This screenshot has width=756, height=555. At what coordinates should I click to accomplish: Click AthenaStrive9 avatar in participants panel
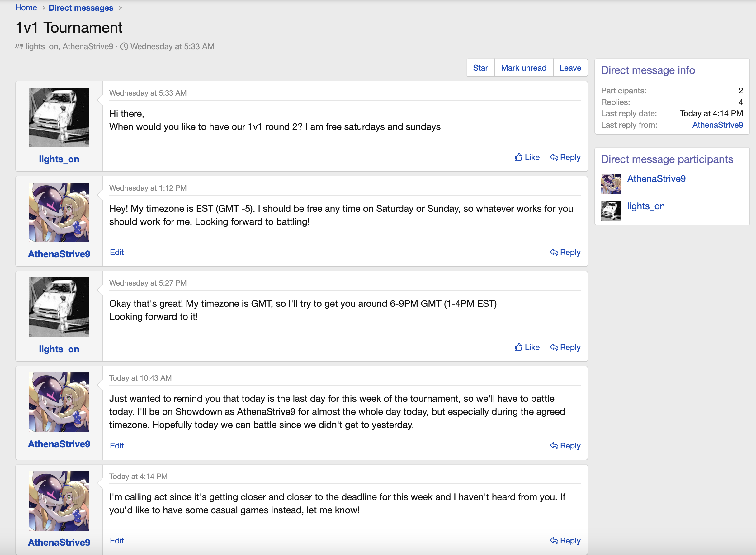point(611,183)
